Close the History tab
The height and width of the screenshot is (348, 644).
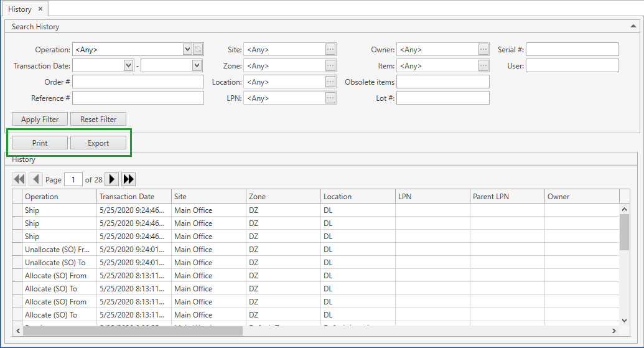(x=40, y=9)
